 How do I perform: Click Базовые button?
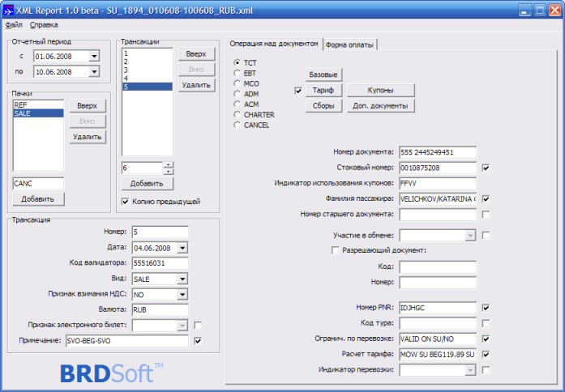323,75
